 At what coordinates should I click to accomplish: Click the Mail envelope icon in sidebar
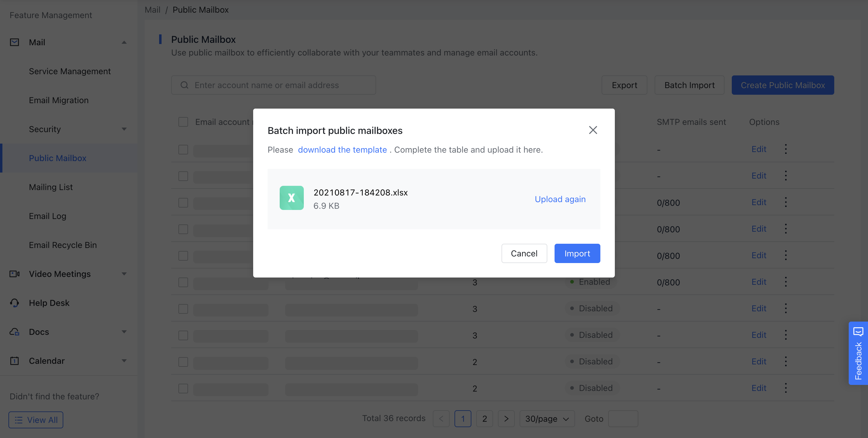(14, 42)
